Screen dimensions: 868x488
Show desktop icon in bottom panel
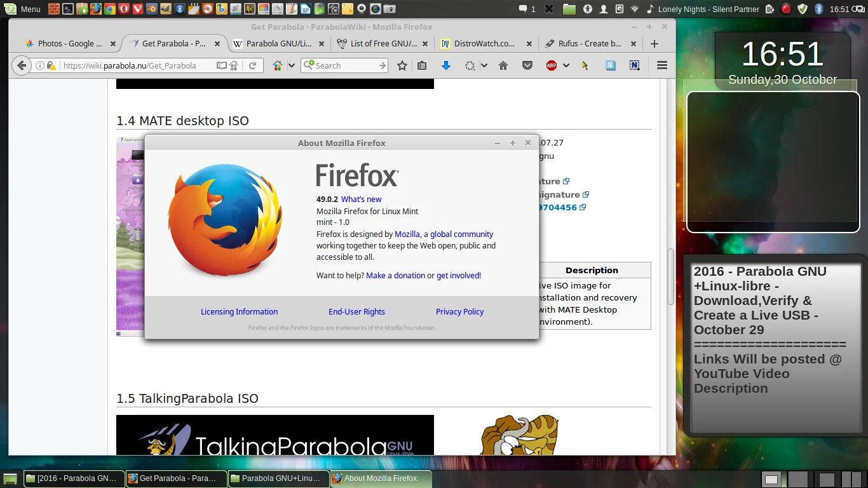(x=10, y=479)
